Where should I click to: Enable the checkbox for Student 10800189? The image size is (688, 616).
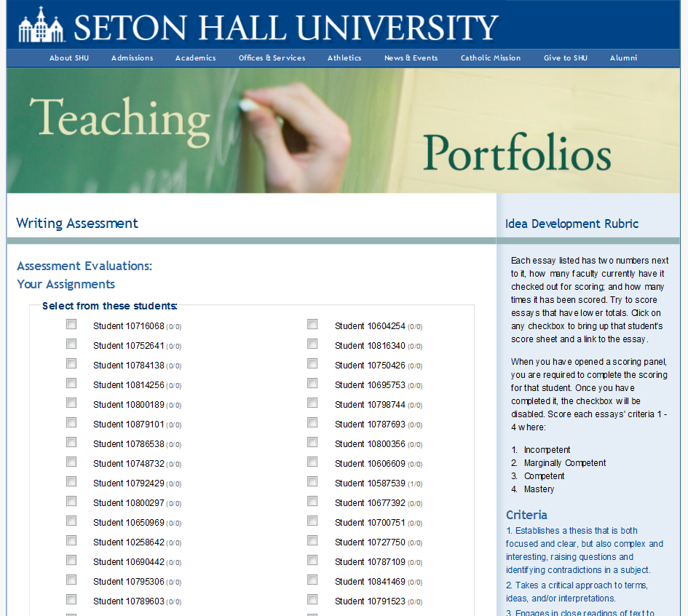71,403
